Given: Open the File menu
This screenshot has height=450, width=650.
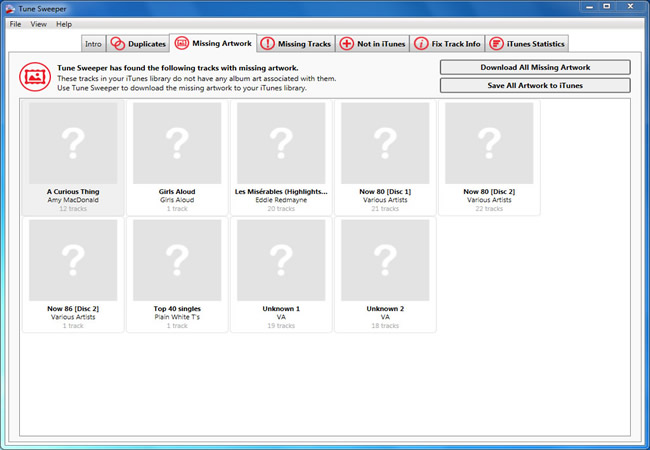Looking at the screenshot, I should [15, 24].
